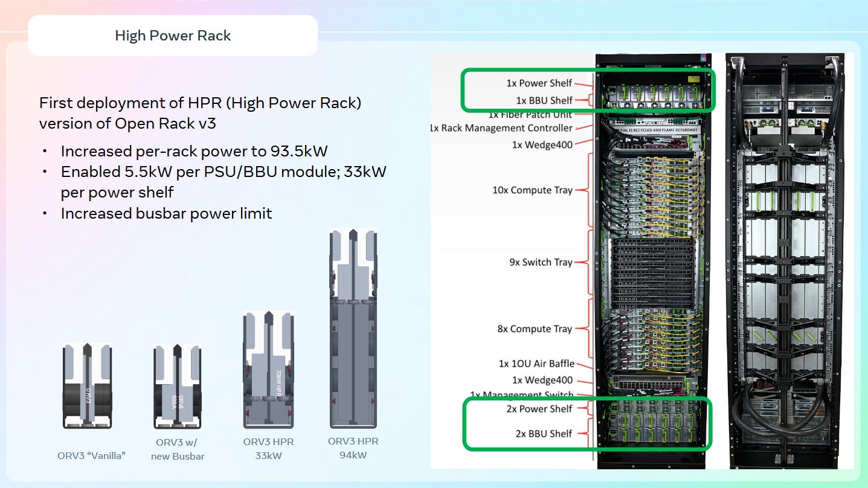Click the "2x Power Shelf" label
Screen dimensions: 868x488
539,409
